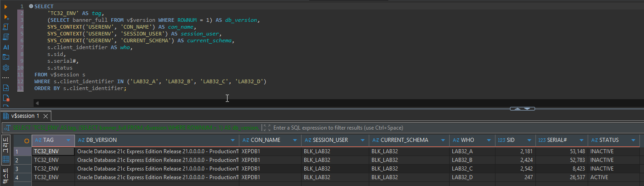Select XEPDB1 cell in row 2
Screen dimensions: 644x186
270,160
